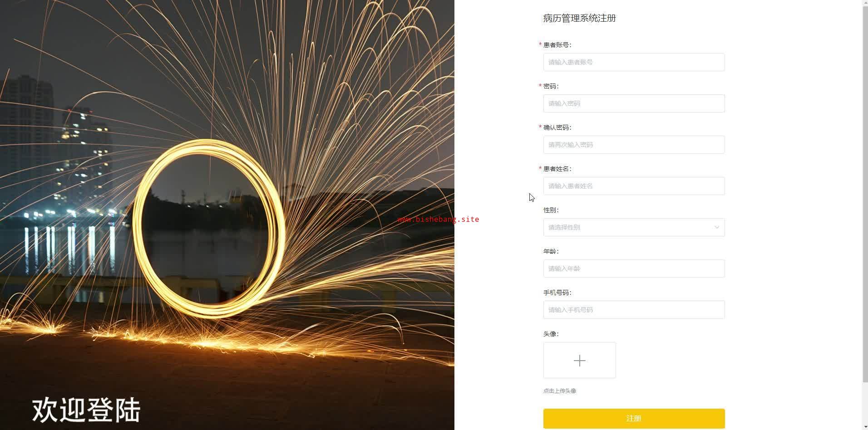Click the 请输入患者姓名 input field
This screenshot has width=868, height=430.
point(634,186)
